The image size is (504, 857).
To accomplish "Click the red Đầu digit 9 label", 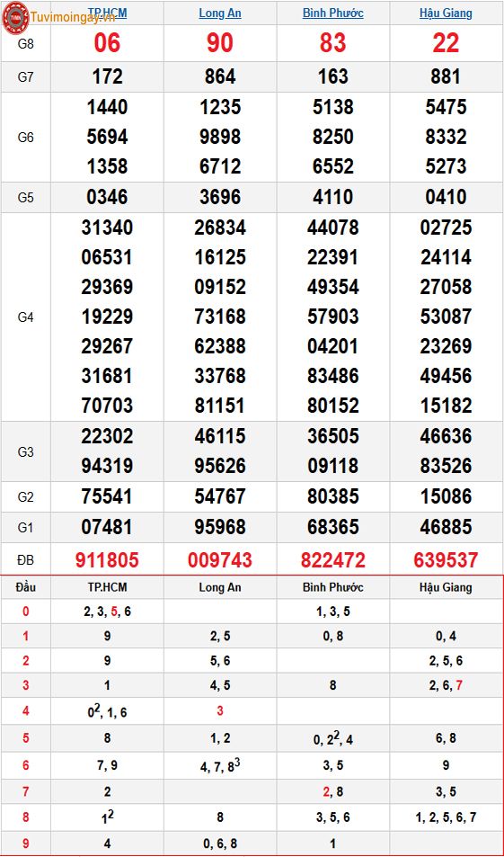I will 26,844.
